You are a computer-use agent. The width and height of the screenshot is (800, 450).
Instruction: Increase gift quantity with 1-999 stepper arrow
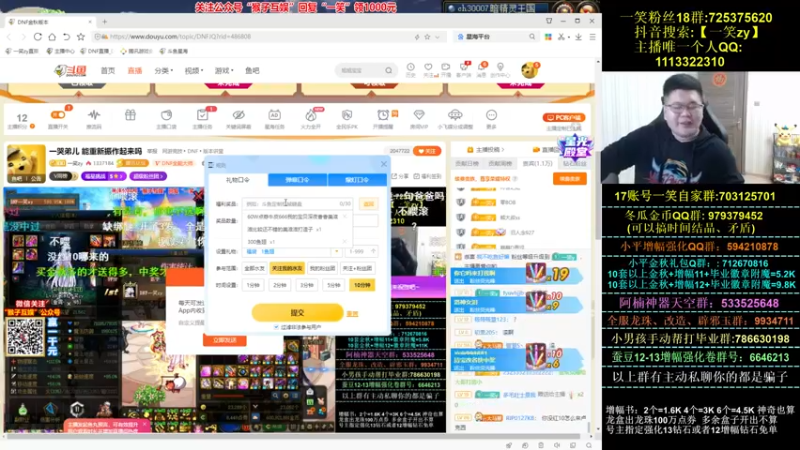click(x=373, y=252)
